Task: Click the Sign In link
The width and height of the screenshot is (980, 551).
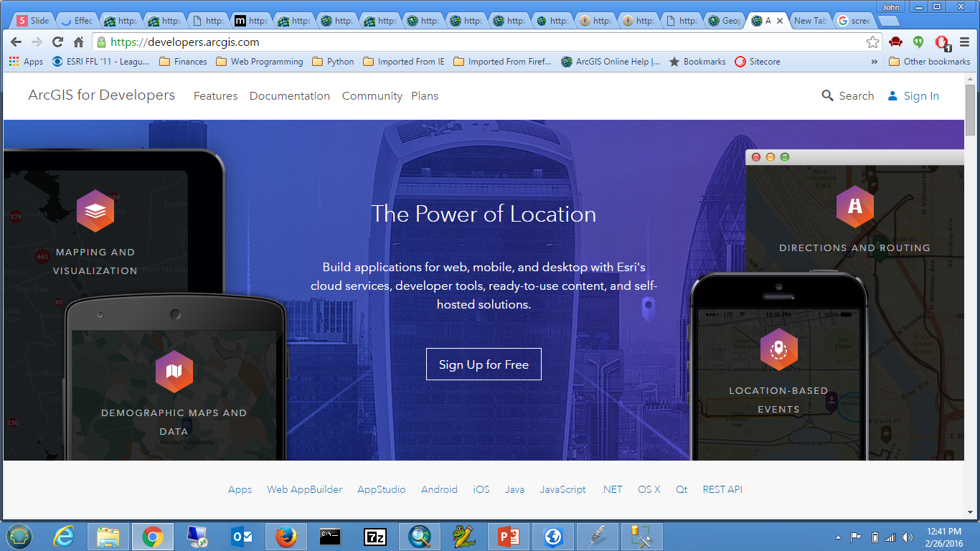Action: (921, 95)
